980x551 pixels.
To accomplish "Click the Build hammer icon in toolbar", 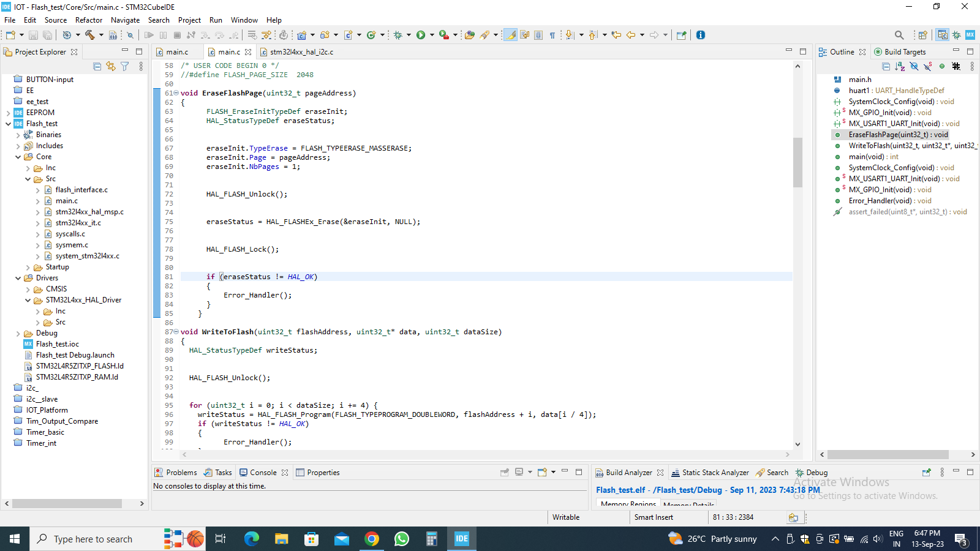I will 90,35.
